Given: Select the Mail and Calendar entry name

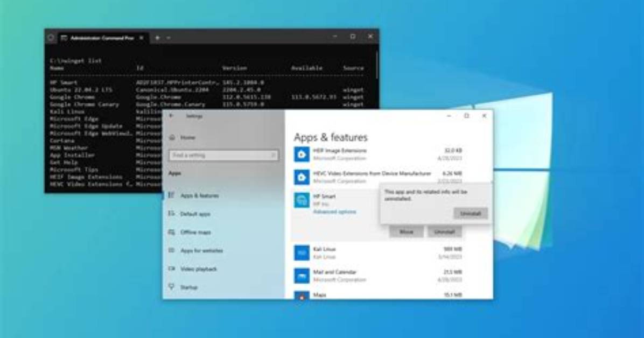Looking at the screenshot, I should pyautogui.click(x=335, y=272).
